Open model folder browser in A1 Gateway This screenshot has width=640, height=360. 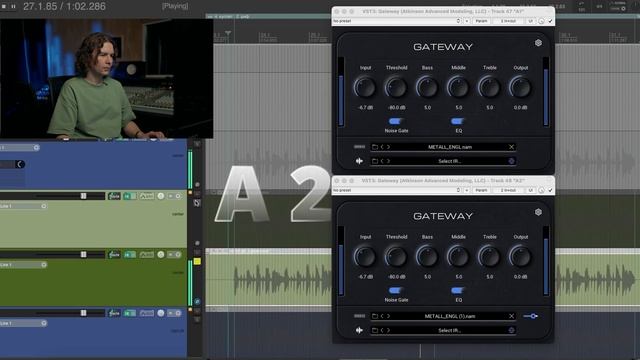point(375,147)
